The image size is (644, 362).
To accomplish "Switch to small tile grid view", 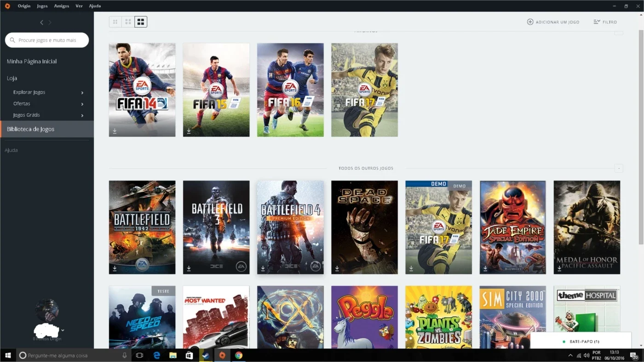I will (115, 22).
